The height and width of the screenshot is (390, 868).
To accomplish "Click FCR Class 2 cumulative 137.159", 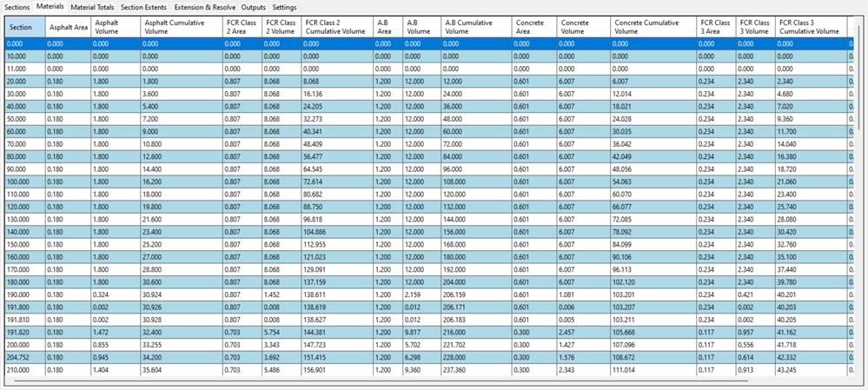I will pos(336,281).
